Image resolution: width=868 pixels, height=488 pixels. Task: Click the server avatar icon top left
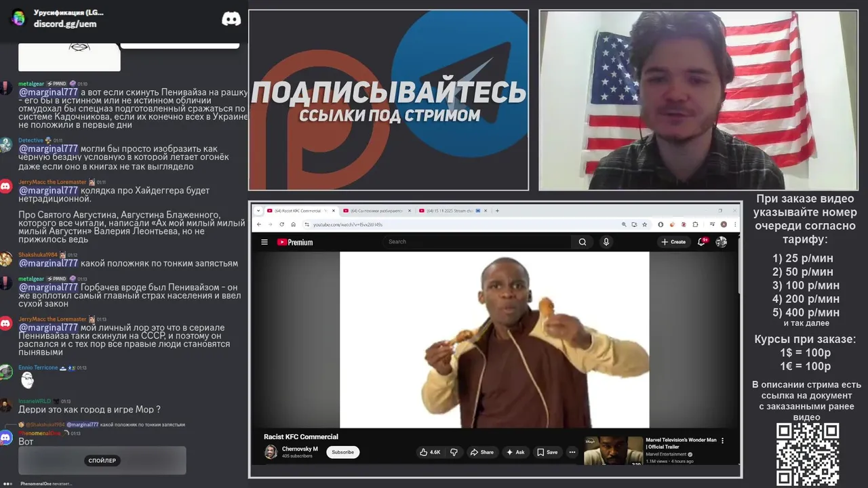18,18
